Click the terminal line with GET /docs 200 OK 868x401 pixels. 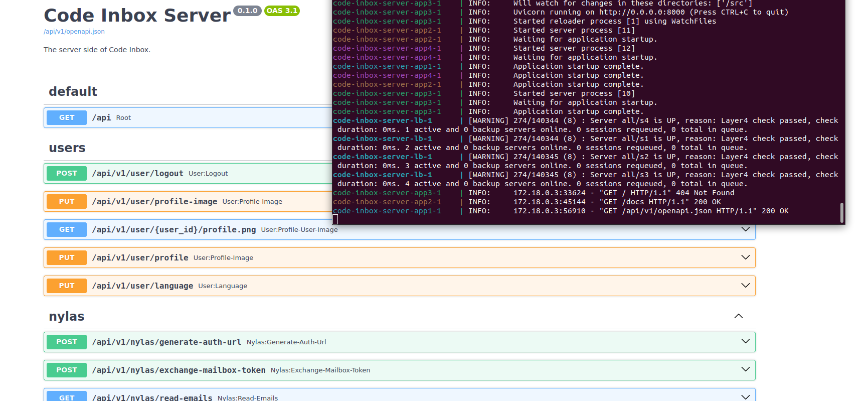(x=527, y=202)
